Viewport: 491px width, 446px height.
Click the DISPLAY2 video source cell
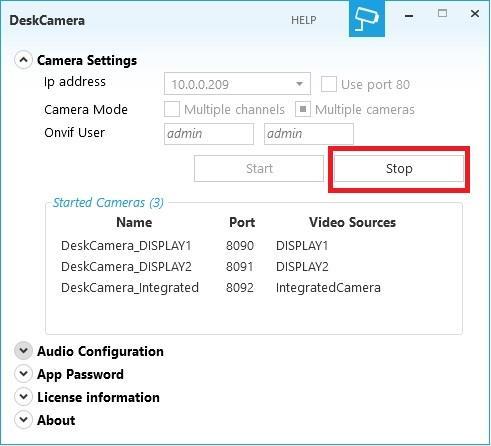(302, 267)
